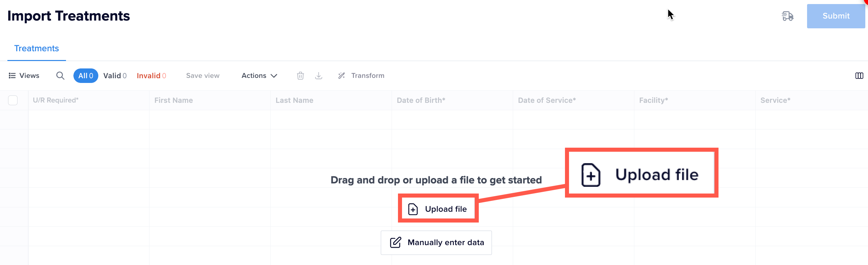The width and height of the screenshot is (868, 265).
Task: Click the Submit button
Action: point(836,16)
